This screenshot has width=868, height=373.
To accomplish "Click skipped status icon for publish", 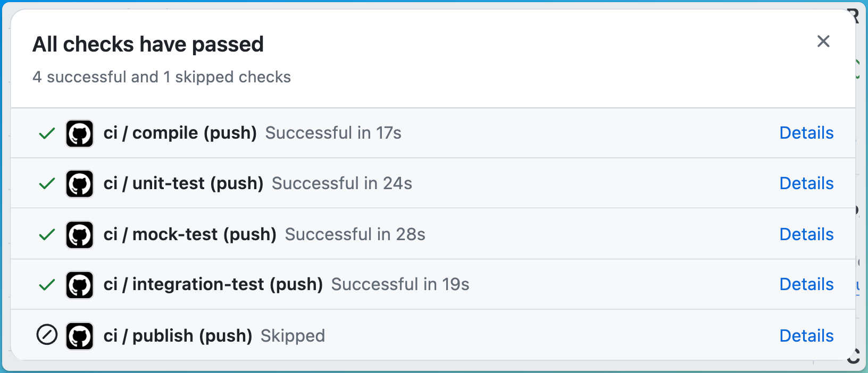I will click(x=47, y=335).
